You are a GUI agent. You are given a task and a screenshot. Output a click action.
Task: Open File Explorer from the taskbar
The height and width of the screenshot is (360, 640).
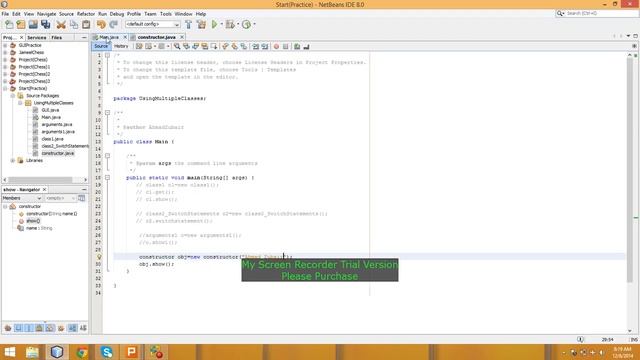tap(32, 352)
